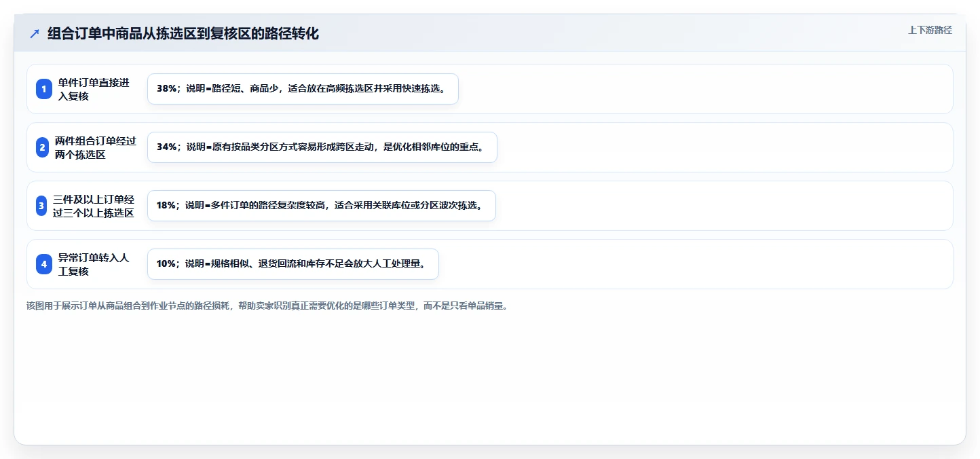Click the number 3 step badge

click(41, 206)
